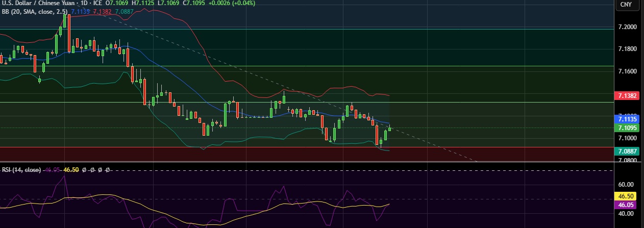Click the high price H7.1125 in header
This screenshot has width=644, height=228.
pos(142,3)
